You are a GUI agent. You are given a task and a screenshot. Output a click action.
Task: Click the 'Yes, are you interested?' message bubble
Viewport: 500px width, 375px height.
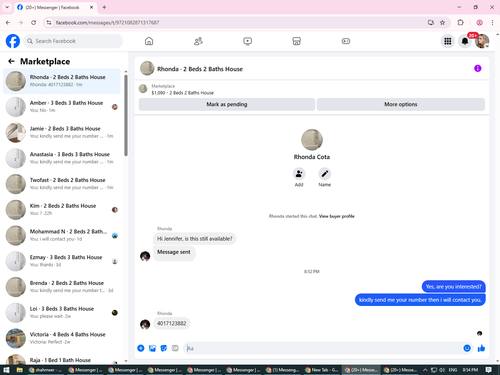pos(453,287)
